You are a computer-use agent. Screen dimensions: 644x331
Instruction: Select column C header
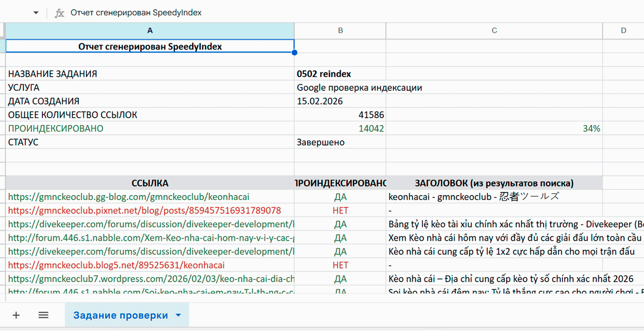(x=494, y=31)
